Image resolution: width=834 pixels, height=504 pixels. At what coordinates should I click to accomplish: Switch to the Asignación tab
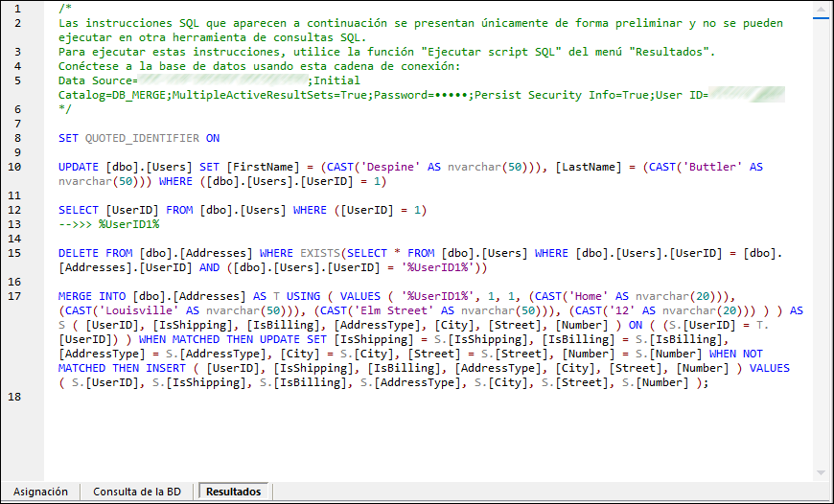(40, 492)
